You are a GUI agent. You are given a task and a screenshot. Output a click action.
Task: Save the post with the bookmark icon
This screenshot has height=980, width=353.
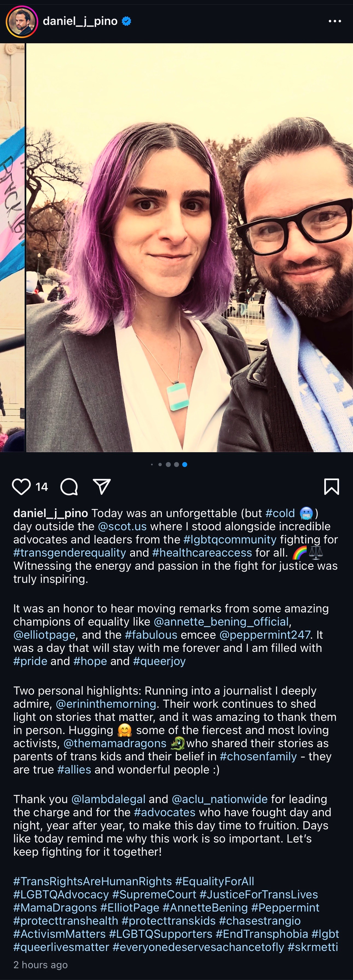[331, 486]
